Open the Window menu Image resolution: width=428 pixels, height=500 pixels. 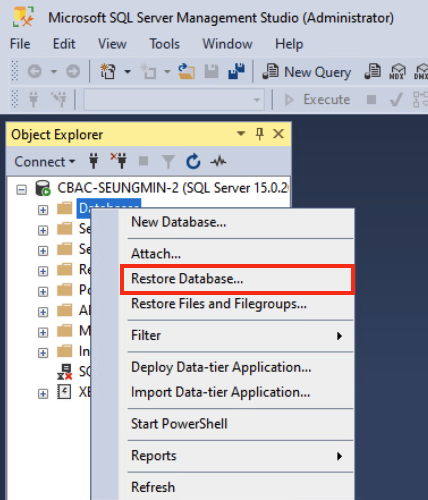coord(227,44)
